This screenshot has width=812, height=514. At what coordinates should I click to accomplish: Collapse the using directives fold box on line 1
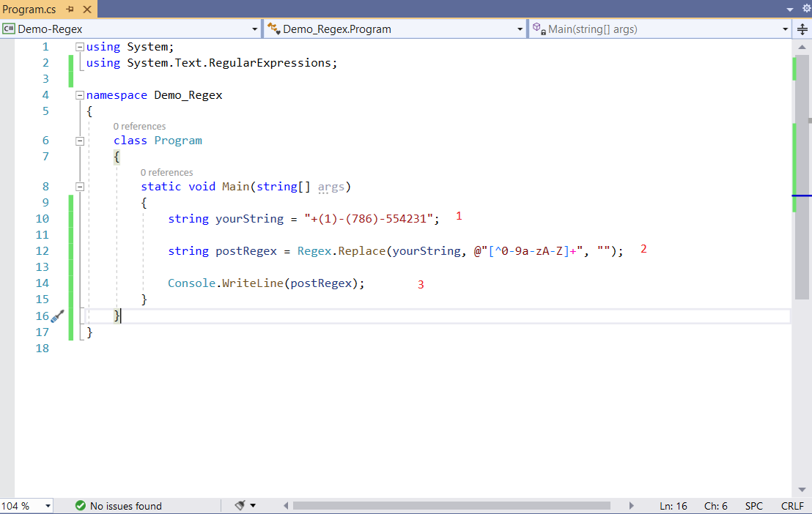tap(79, 46)
